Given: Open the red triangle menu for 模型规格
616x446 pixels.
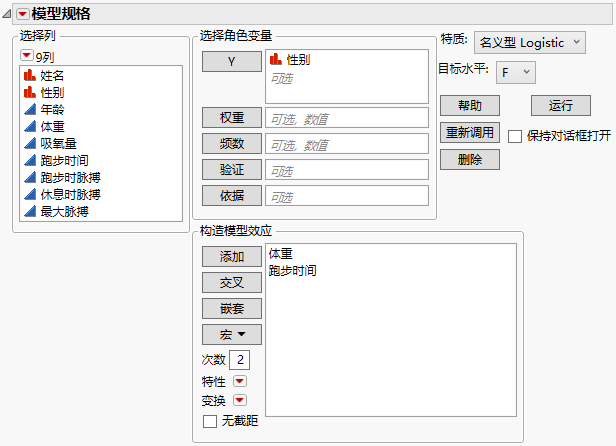Looking at the screenshot, I should click(x=22, y=14).
